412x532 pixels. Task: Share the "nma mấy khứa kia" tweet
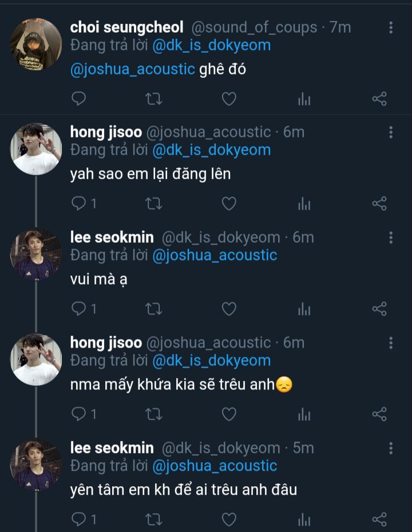[379, 414]
